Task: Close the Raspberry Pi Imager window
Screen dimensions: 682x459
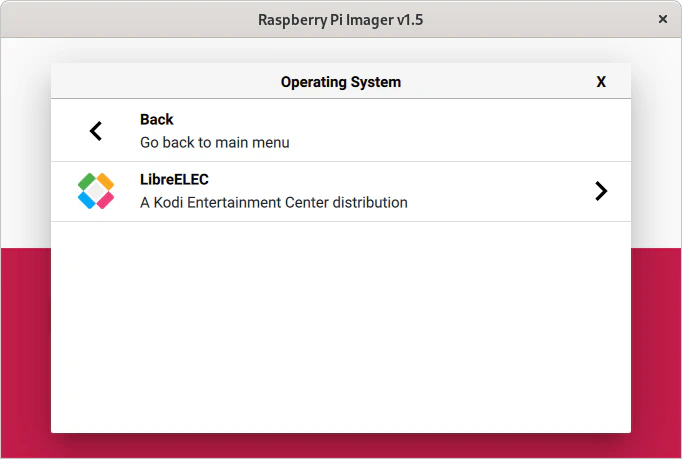Action: pyautogui.click(x=663, y=19)
